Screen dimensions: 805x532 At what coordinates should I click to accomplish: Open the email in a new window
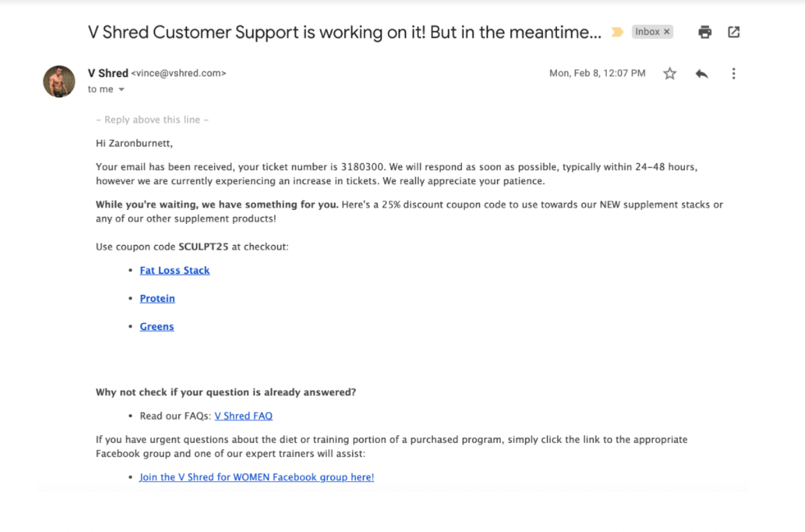click(x=734, y=32)
